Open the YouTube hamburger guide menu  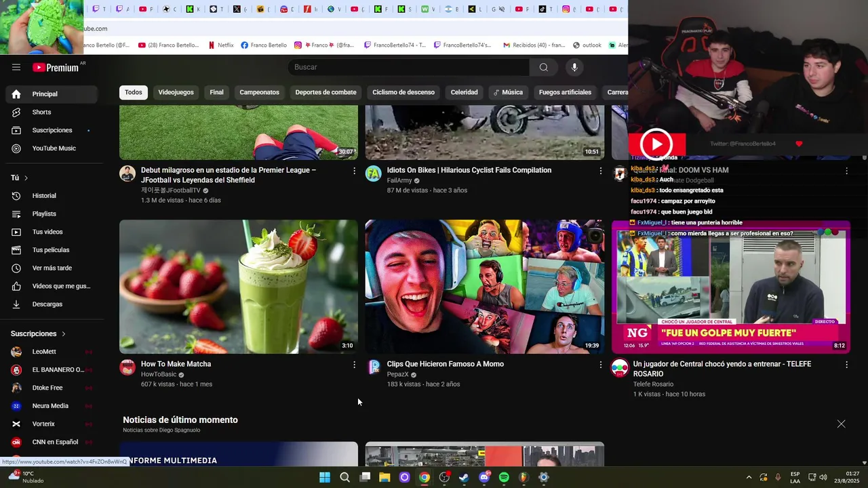[16, 67]
